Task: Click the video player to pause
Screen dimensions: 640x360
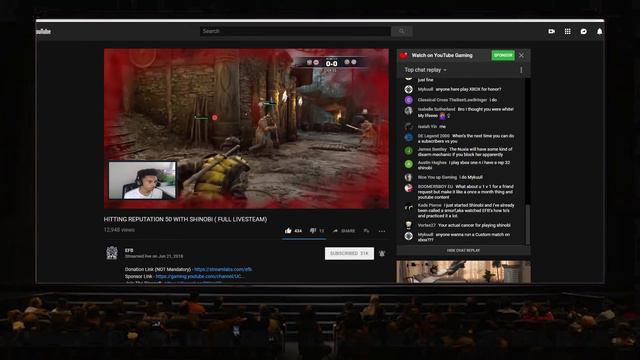Action: (x=246, y=129)
